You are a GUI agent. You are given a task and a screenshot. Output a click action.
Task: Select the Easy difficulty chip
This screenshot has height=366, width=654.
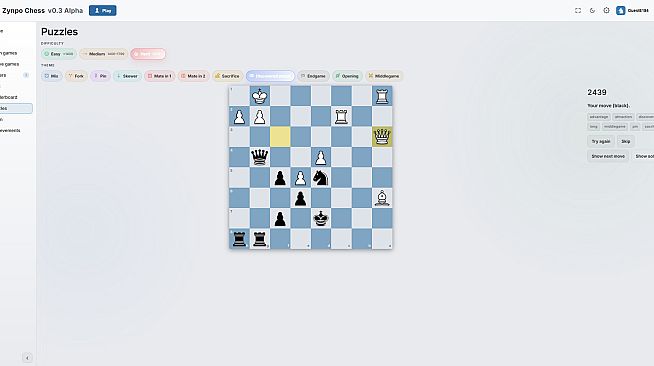(x=59, y=54)
